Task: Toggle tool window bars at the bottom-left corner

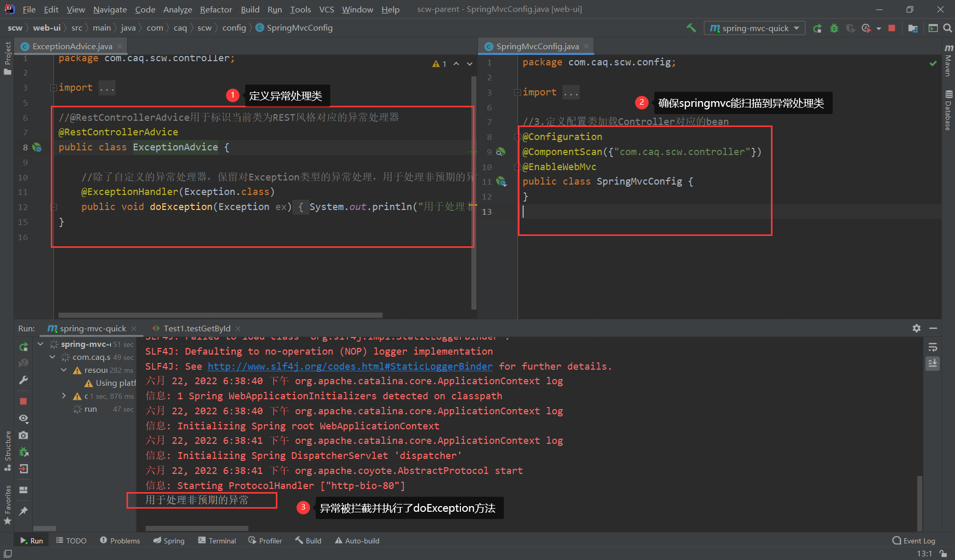Action: pos(8,554)
